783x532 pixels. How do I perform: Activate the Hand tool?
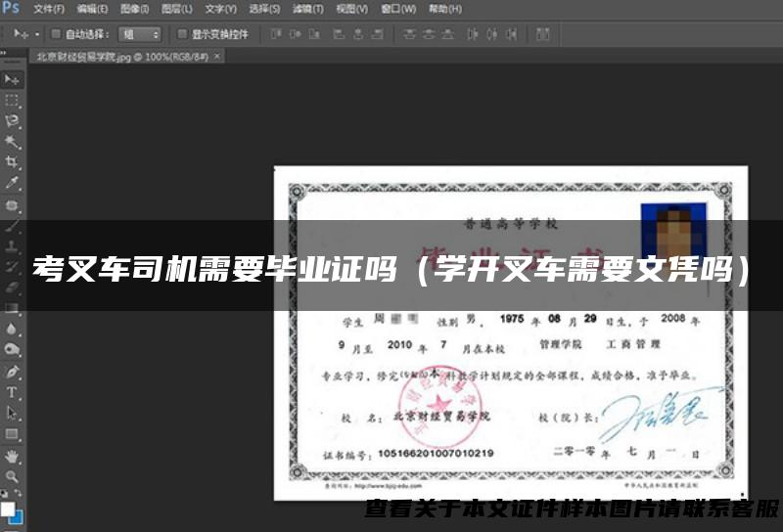click(x=13, y=456)
